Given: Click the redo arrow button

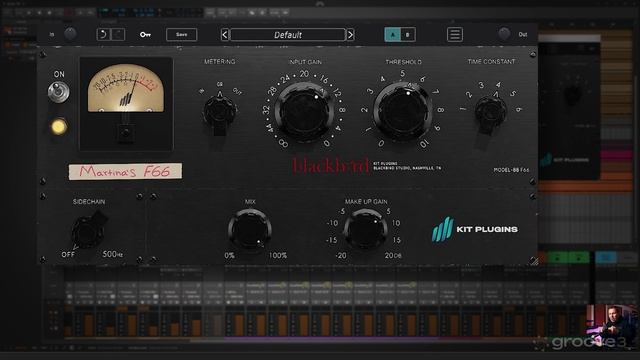Looking at the screenshot, I should 118,34.
